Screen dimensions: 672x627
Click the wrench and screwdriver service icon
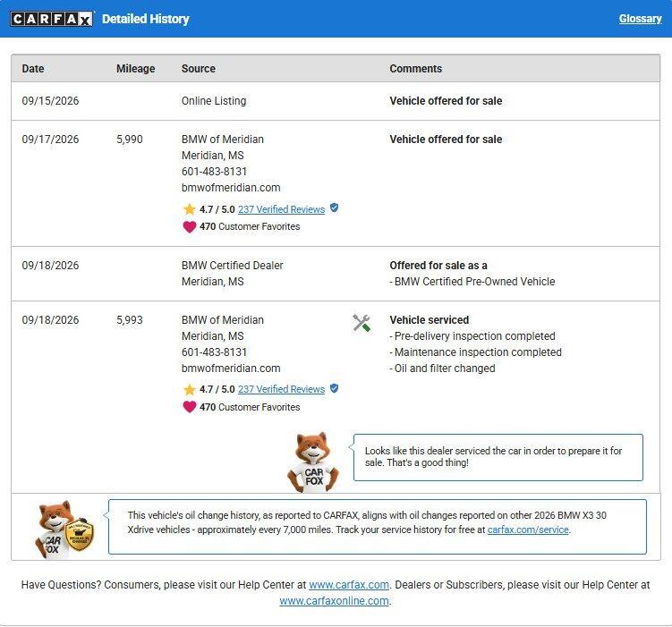coord(362,323)
